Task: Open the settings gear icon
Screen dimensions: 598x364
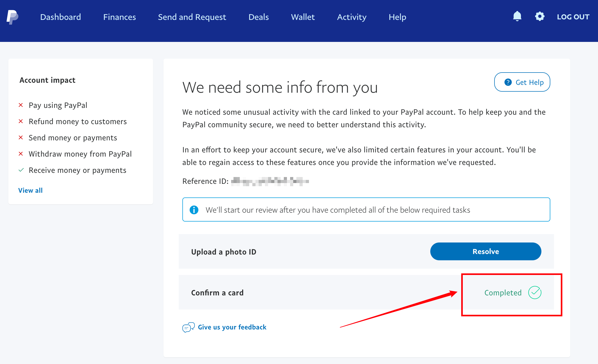Action: [x=540, y=16]
